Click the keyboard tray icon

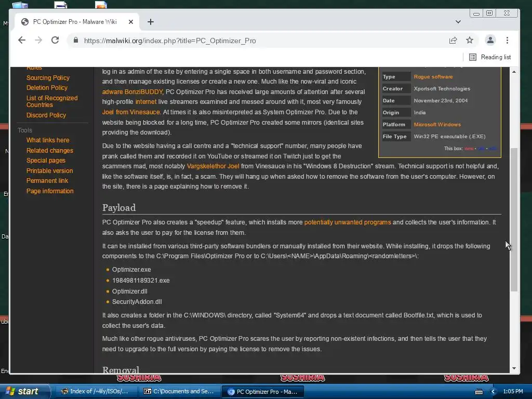pos(479,392)
